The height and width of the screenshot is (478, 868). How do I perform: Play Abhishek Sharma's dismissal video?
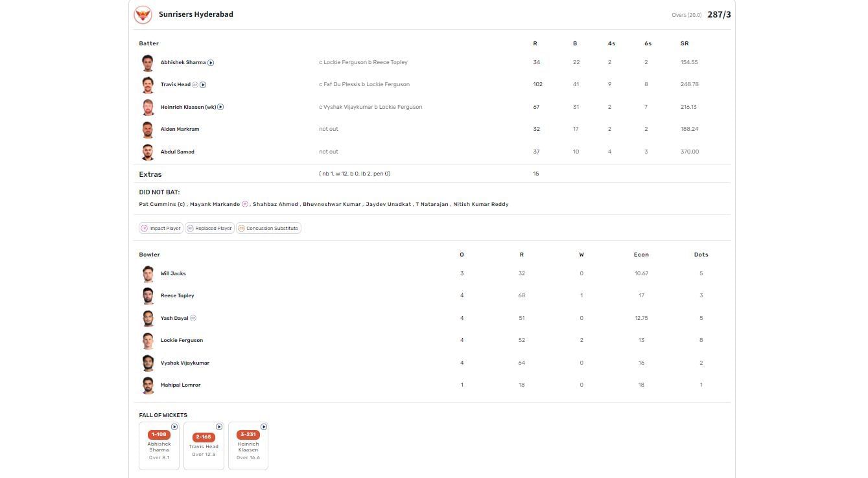tap(211, 63)
